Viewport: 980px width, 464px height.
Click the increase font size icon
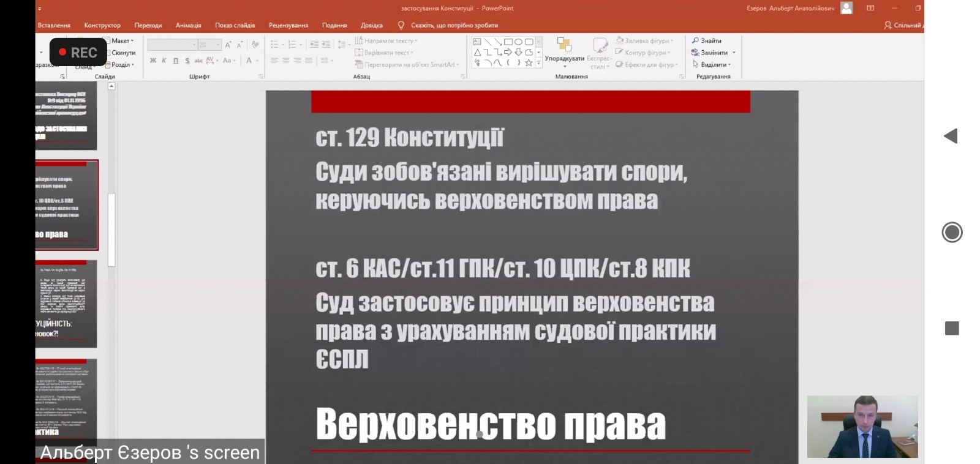[228, 45]
